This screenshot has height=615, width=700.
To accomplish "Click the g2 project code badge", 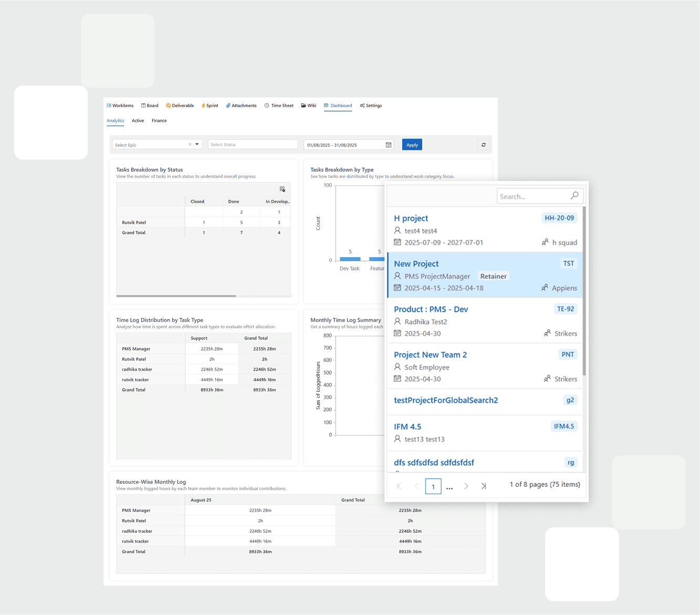I will coord(570,400).
